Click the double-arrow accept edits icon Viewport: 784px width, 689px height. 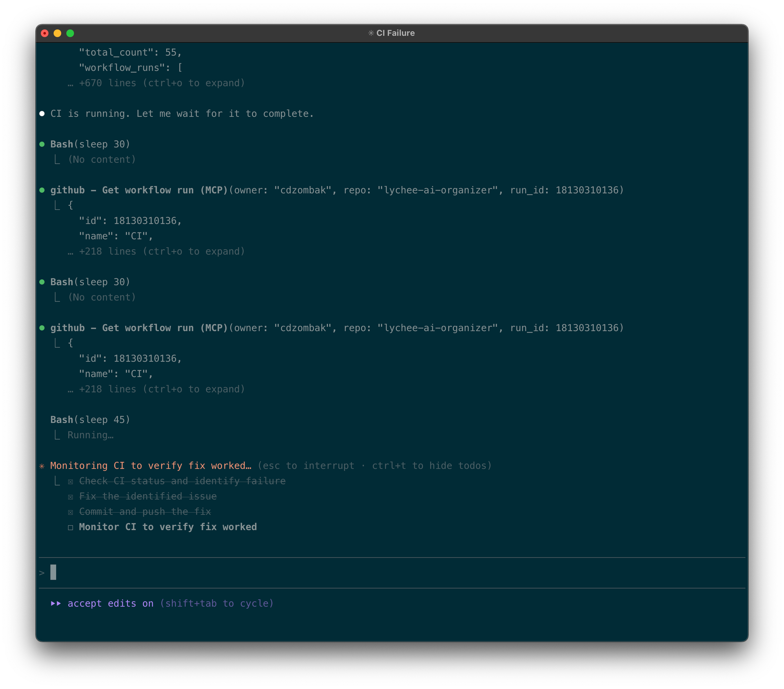click(x=56, y=603)
